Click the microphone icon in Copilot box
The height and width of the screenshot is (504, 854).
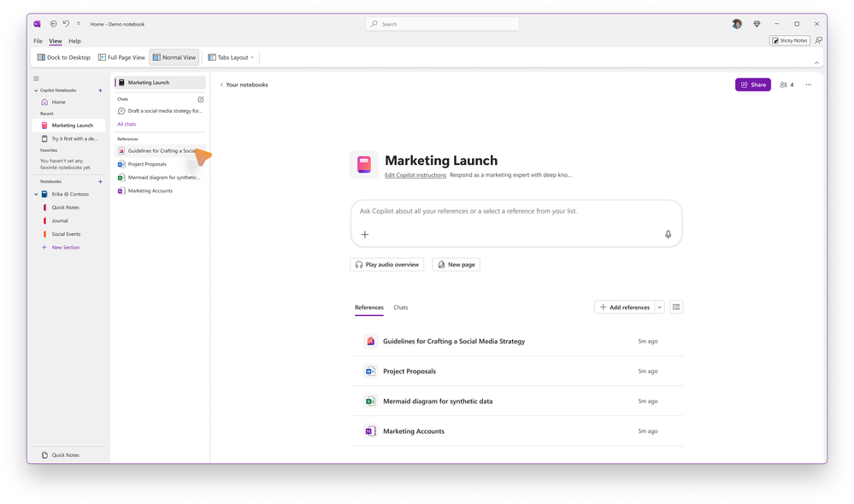pos(668,234)
